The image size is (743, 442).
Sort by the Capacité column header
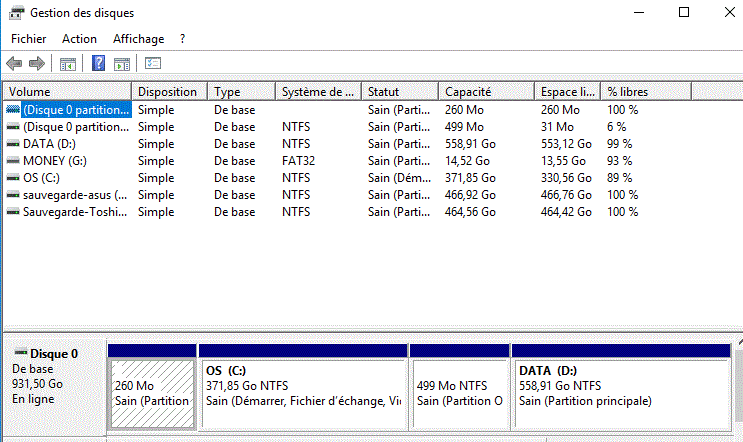(487, 91)
